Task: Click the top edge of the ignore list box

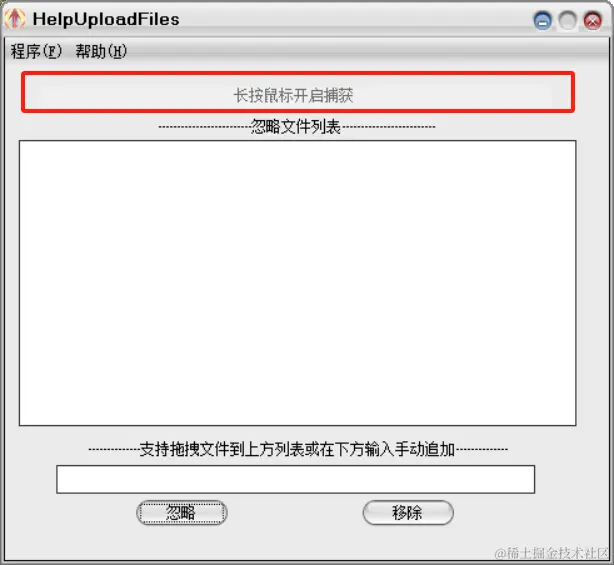Action: point(298,141)
